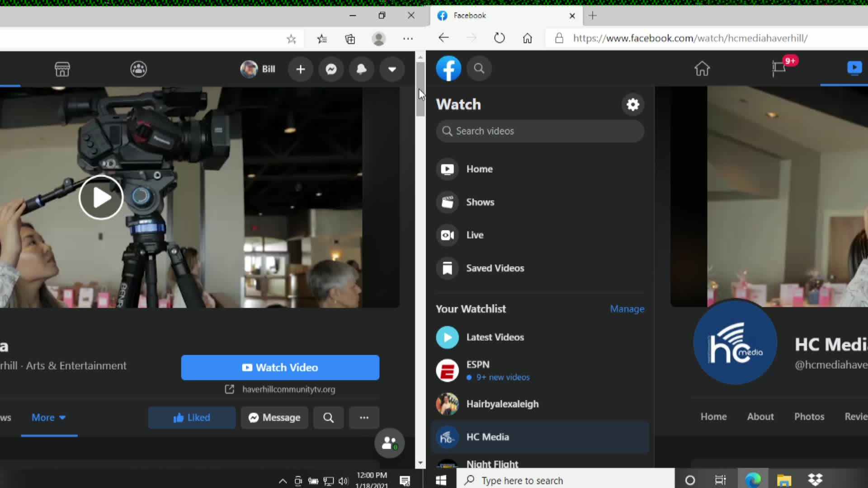Click the Type here to search box
Viewport: 868px width, 488px height.
pyautogui.click(x=565, y=480)
